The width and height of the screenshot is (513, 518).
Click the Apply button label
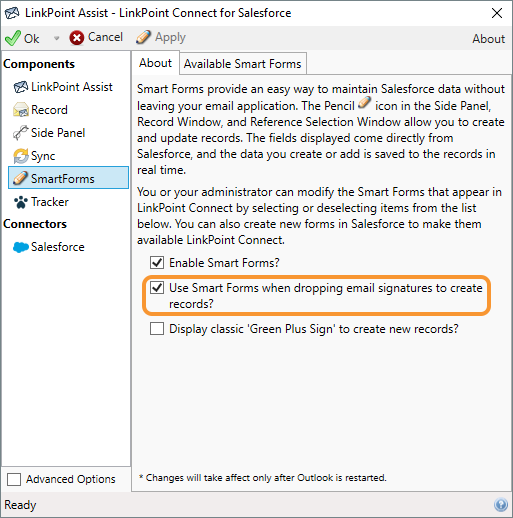170,38
